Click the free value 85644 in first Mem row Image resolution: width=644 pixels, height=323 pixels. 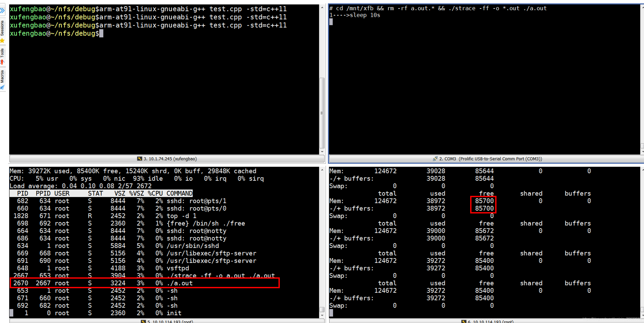tap(484, 171)
